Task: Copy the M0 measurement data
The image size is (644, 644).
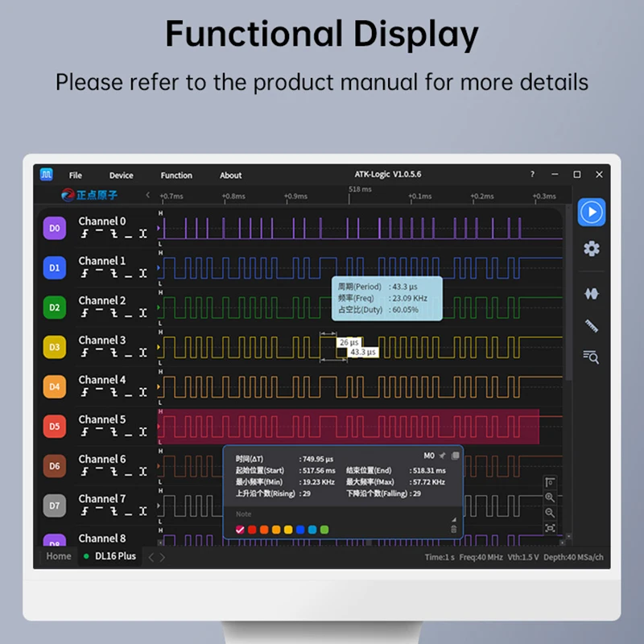Action: 455,456
